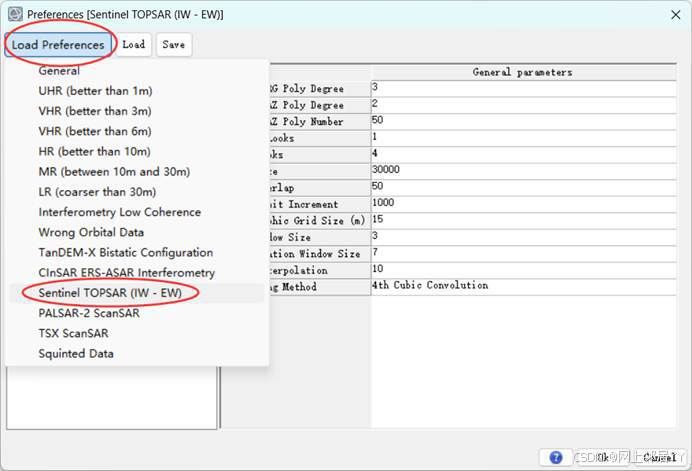Click the Save button

click(x=173, y=45)
